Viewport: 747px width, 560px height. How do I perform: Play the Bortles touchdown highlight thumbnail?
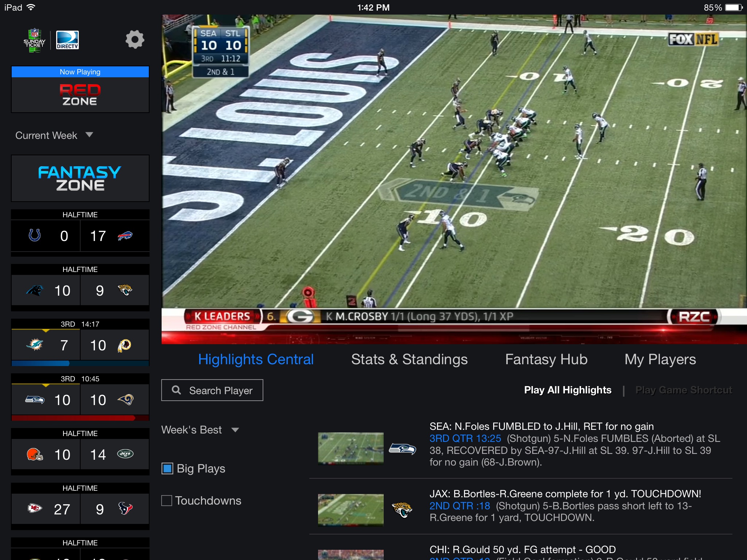[x=351, y=510]
